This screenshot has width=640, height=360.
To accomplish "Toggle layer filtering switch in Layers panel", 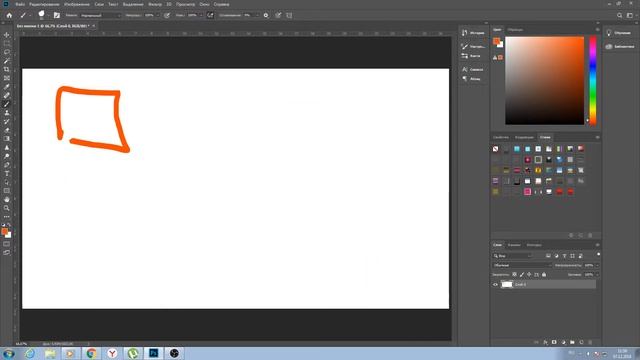I will 598,255.
